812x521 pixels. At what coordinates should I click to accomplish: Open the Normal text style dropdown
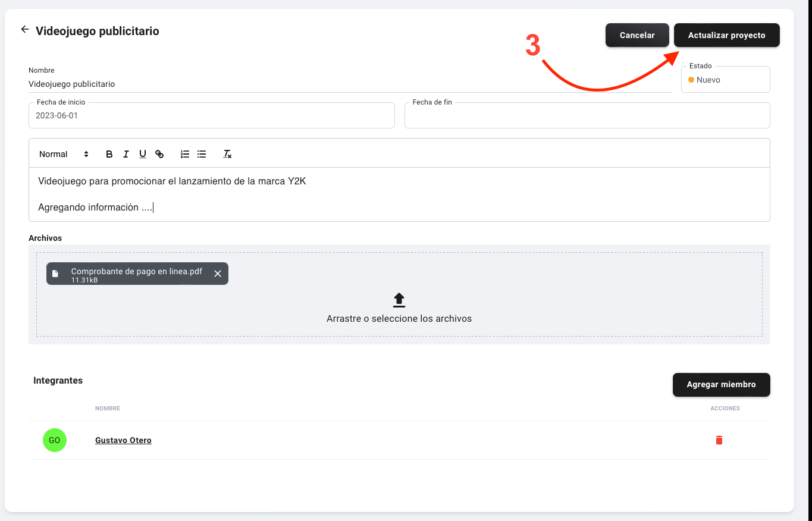point(64,154)
